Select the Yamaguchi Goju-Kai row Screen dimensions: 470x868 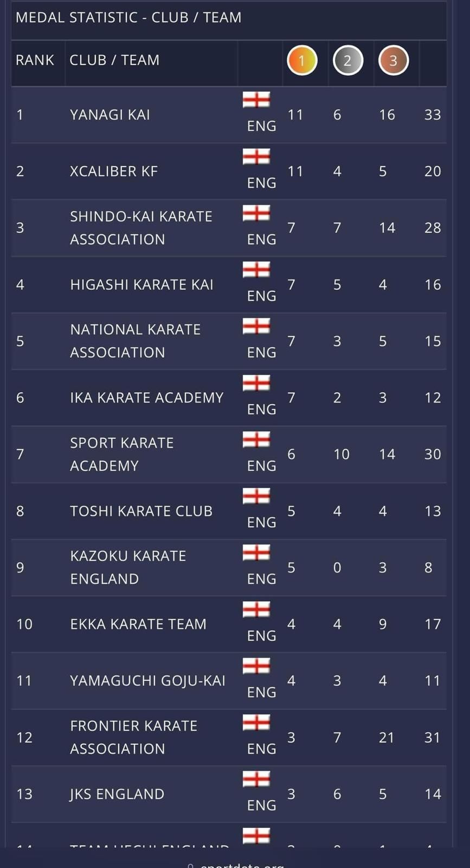point(229,681)
